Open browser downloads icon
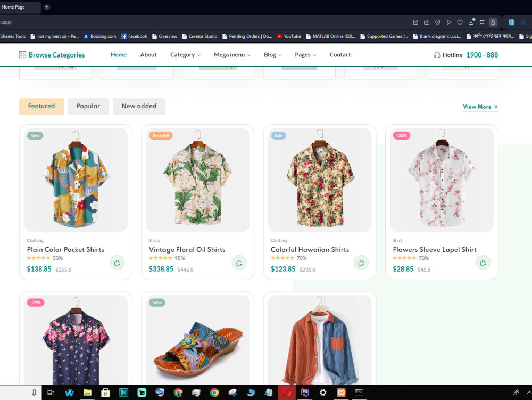Viewport: 532px width, 400px height. click(x=471, y=22)
